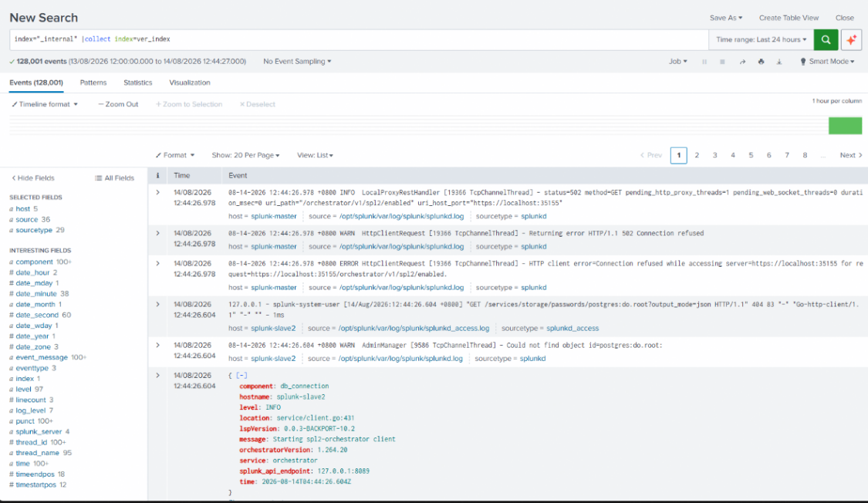868x503 pixels.
Task: Click splunk-master host in first event
Action: tap(273, 216)
